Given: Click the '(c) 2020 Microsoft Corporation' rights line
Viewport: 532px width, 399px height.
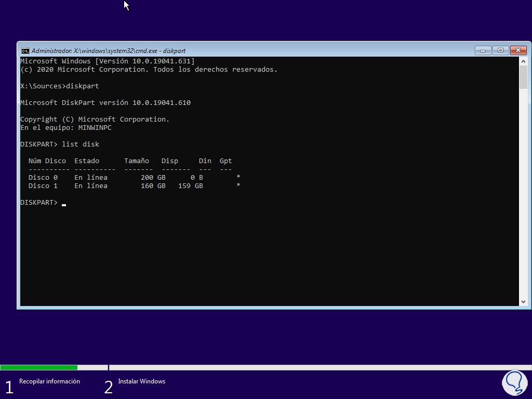Looking at the screenshot, I should [149, 70].
